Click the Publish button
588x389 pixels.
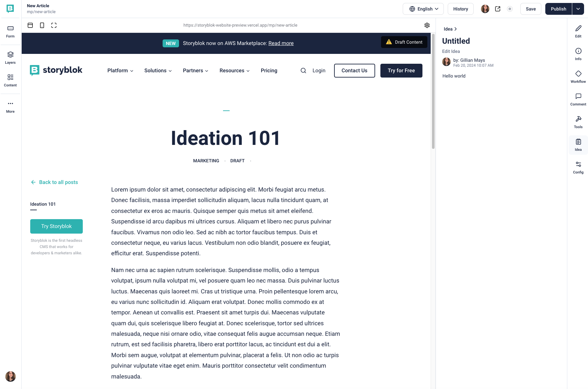558,9
